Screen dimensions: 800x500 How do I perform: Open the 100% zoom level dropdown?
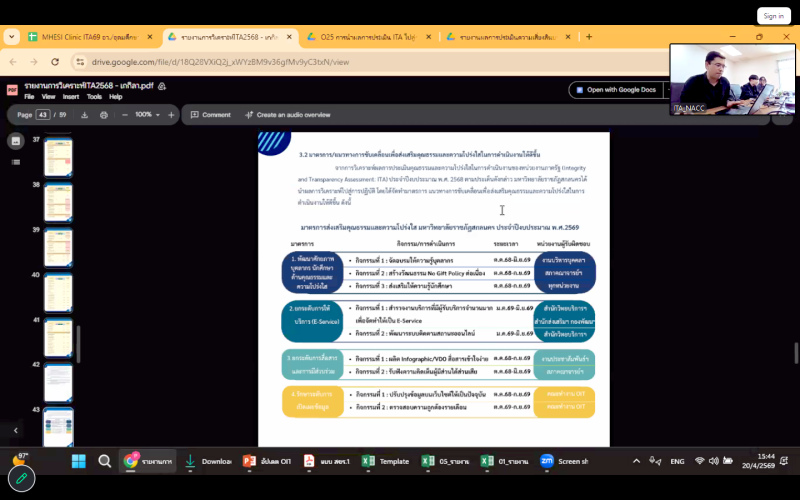(x=148, y=115)
